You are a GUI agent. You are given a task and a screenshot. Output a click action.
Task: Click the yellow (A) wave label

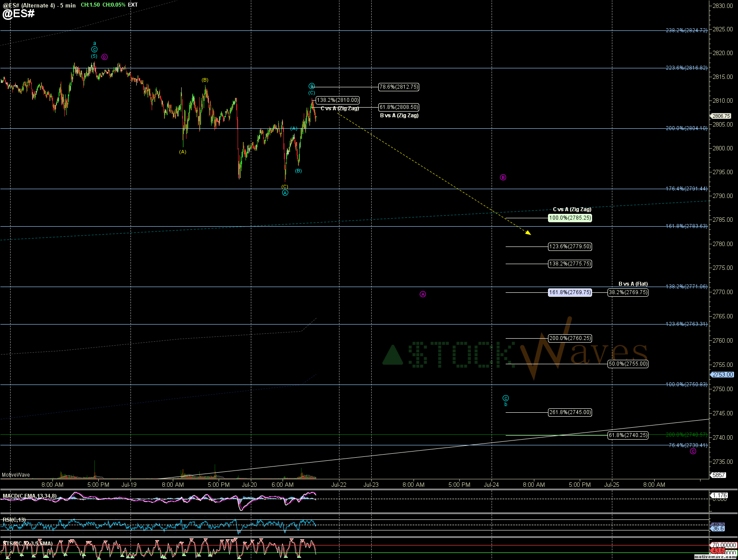click(183, 152)
